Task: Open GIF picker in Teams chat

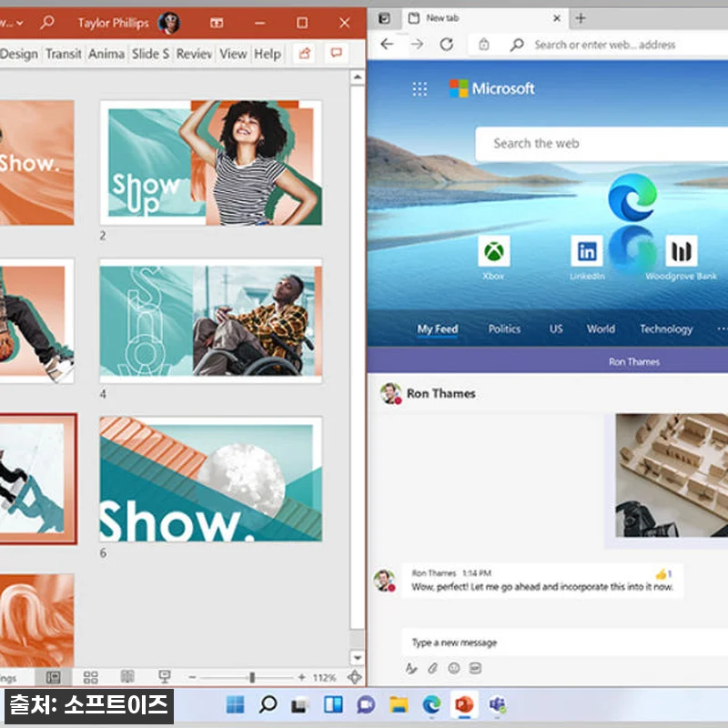Action: (x=475, y=668)
